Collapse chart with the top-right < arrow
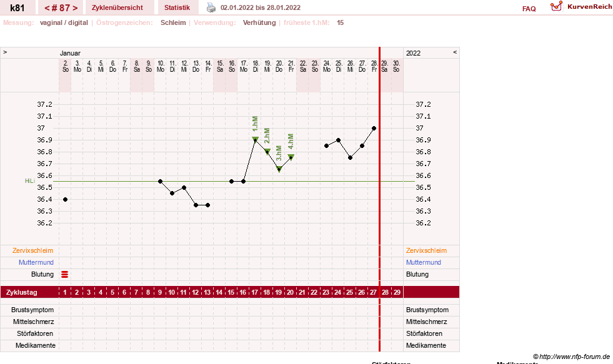This screenshot has width=613, height=364. pyautogui.click(x=455, y=52)
